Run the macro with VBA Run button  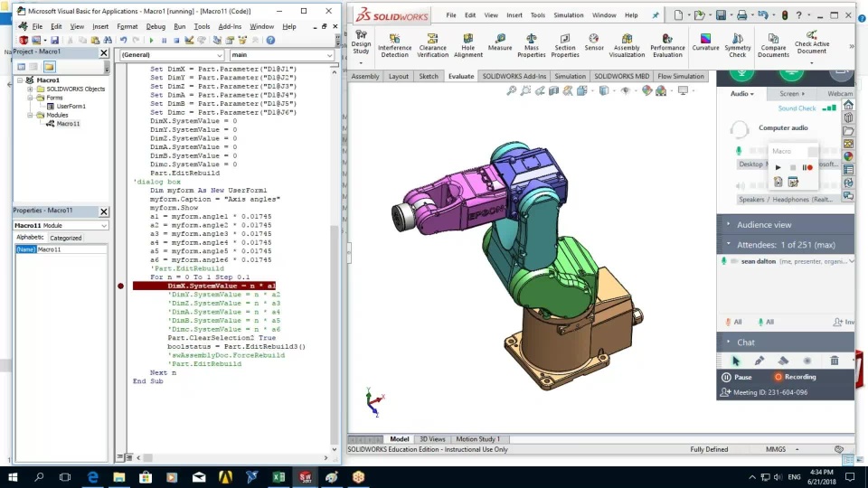[x=151, y=41]
